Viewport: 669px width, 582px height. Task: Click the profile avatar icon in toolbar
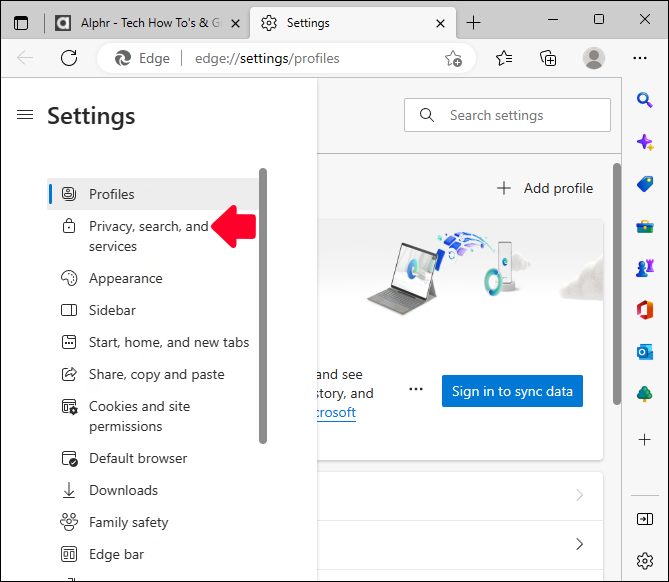(x=593, y=58)
